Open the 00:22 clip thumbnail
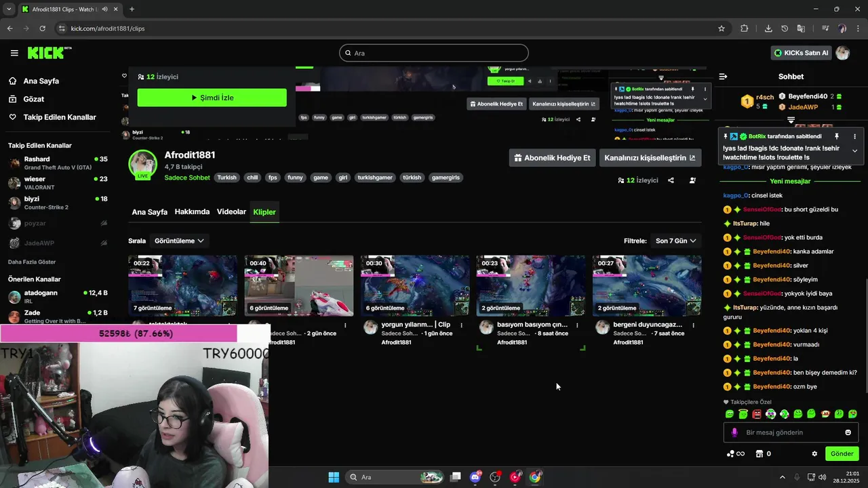Screen dimensions: 868x488 tap(182, 286)
